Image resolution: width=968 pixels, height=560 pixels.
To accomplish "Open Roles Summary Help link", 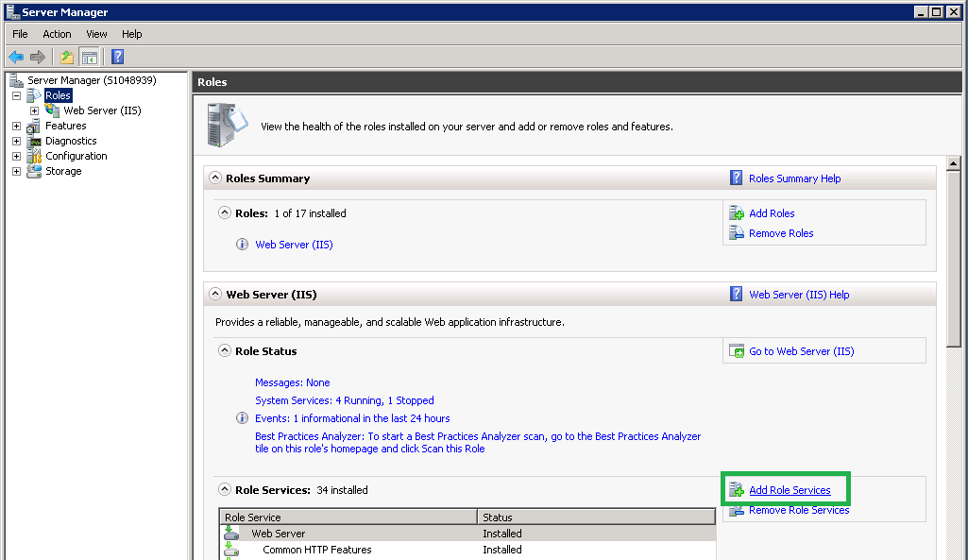I will coord(794,178).
